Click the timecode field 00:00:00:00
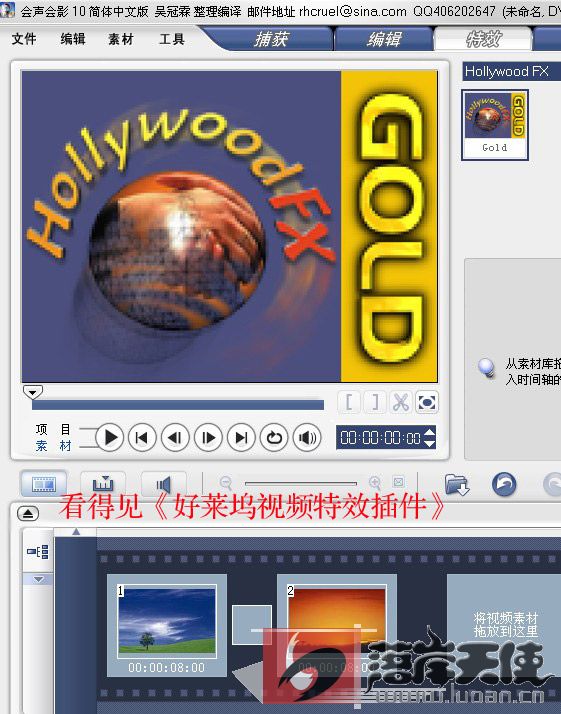 380,438
